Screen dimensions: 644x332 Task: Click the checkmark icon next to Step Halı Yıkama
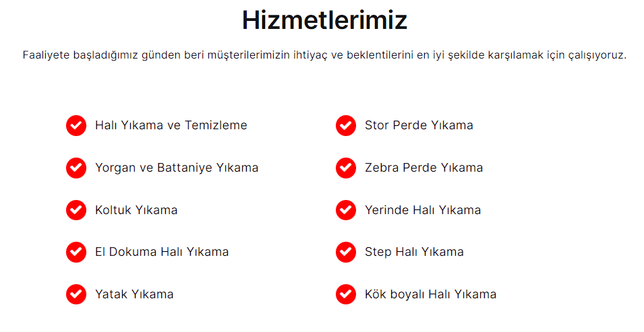[x=346, y=252]
